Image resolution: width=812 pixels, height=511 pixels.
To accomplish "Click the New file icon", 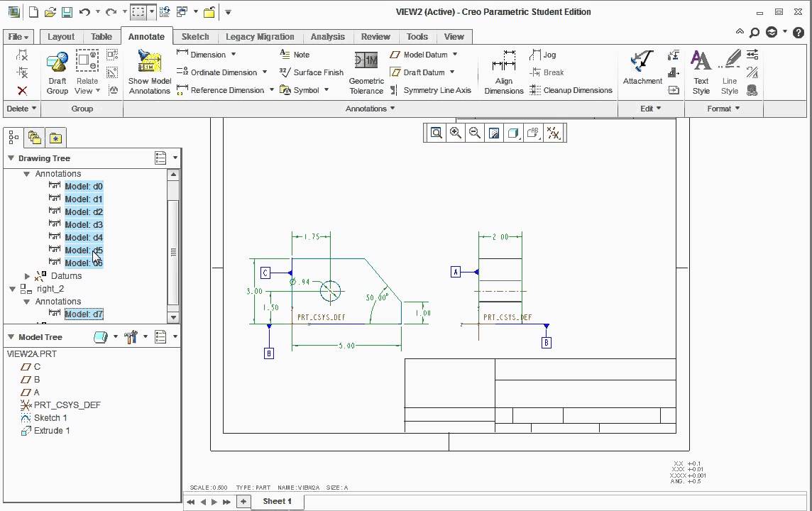I will click(x=33, y=11).
